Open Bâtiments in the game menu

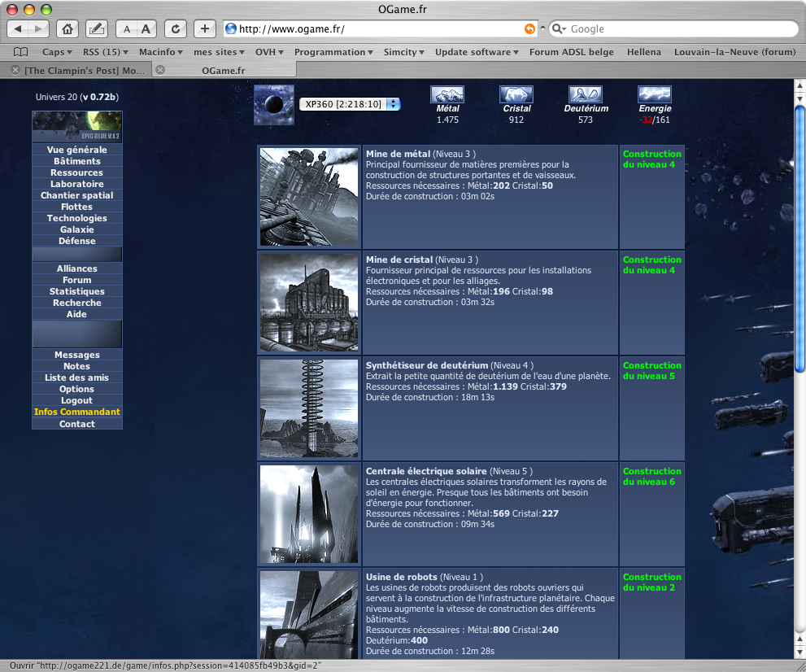[x=77, y=161]
